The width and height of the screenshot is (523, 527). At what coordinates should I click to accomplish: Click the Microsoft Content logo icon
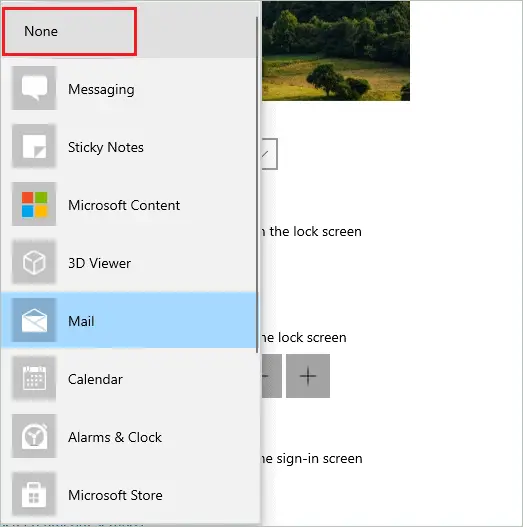[x=34, y=204]
